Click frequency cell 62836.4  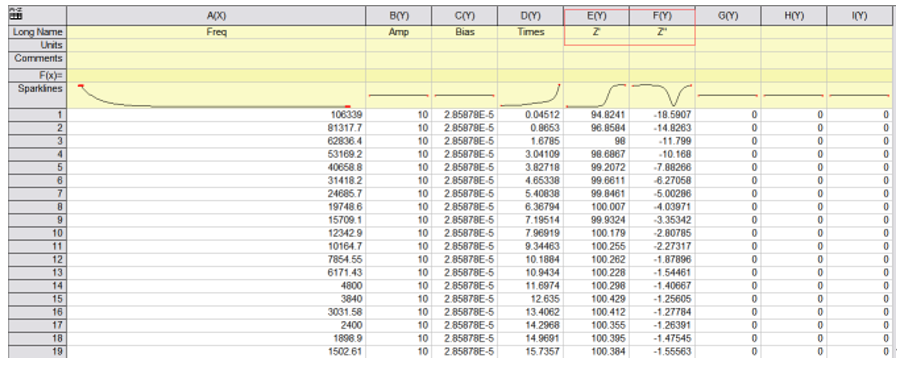216,141
